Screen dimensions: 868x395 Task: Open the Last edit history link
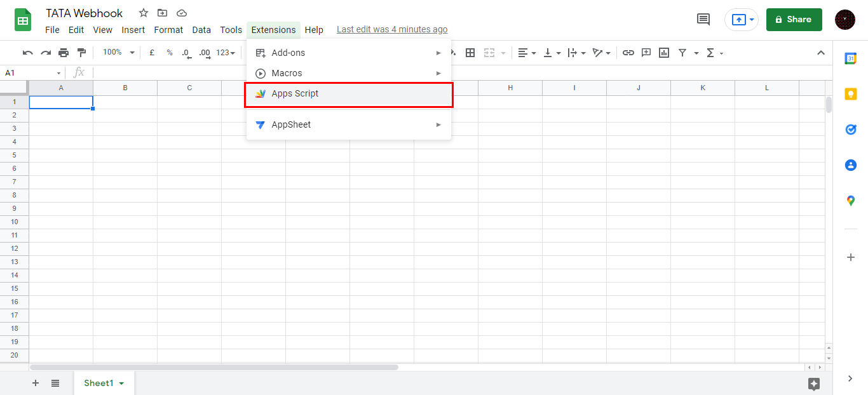point(392,30)
